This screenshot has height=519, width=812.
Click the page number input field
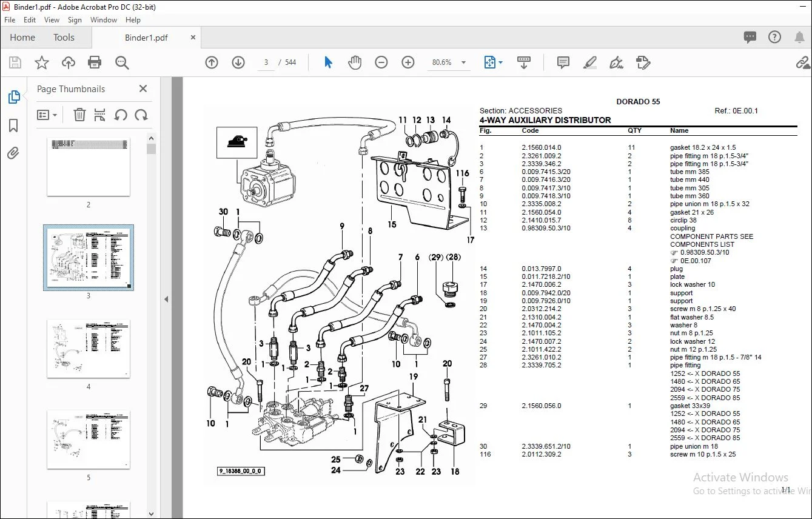(266, 62)
